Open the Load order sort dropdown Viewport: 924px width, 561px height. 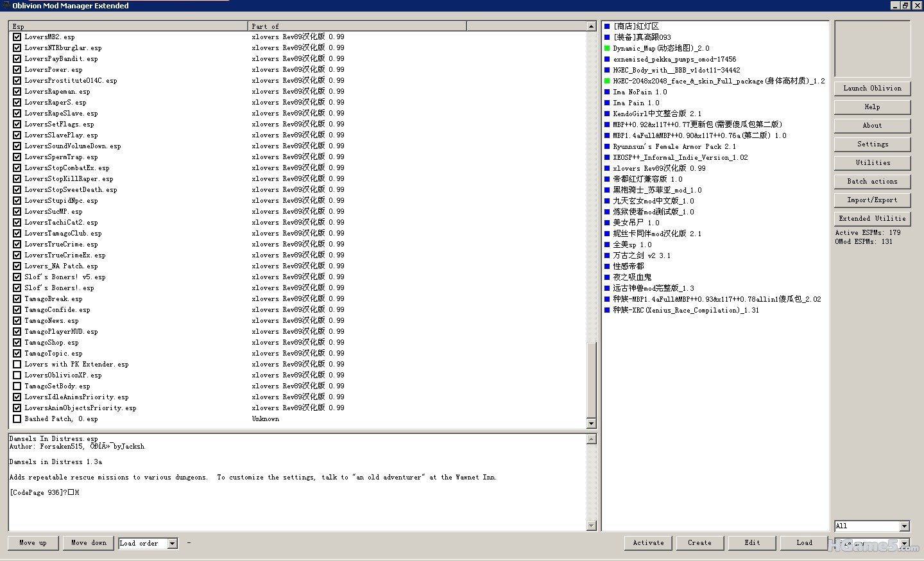(x=172, y=543)
